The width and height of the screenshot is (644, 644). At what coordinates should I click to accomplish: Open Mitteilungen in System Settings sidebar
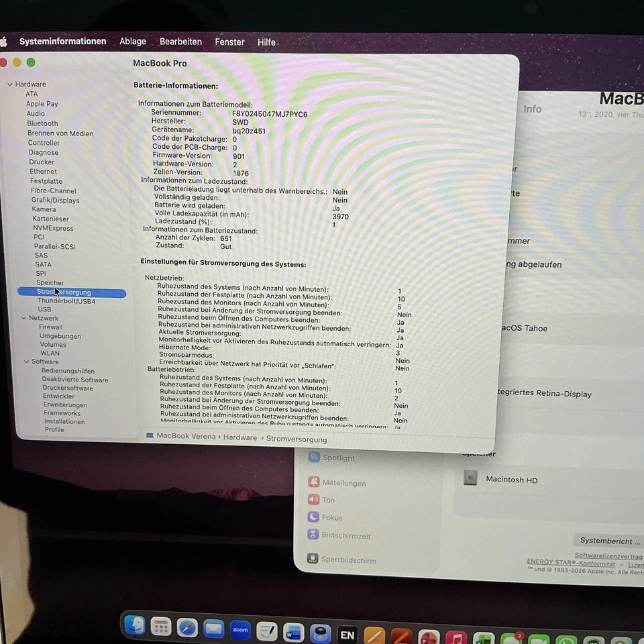(x=337, y=482)
